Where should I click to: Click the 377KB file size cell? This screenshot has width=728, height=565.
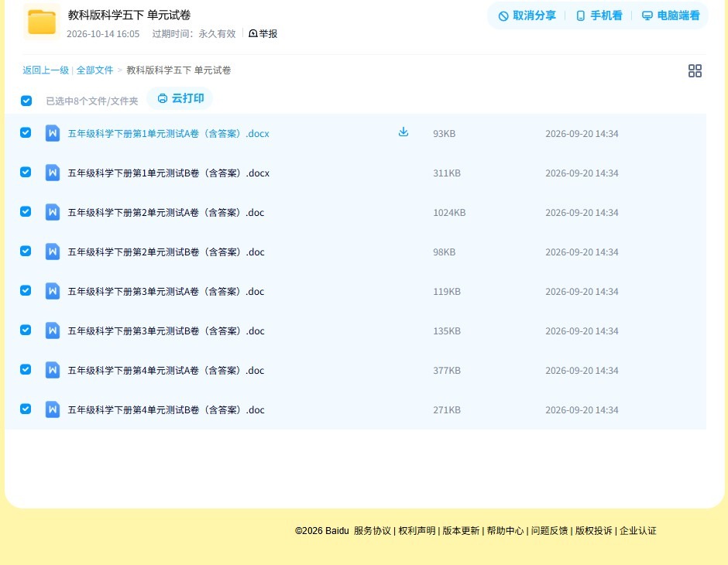(447, 370)
